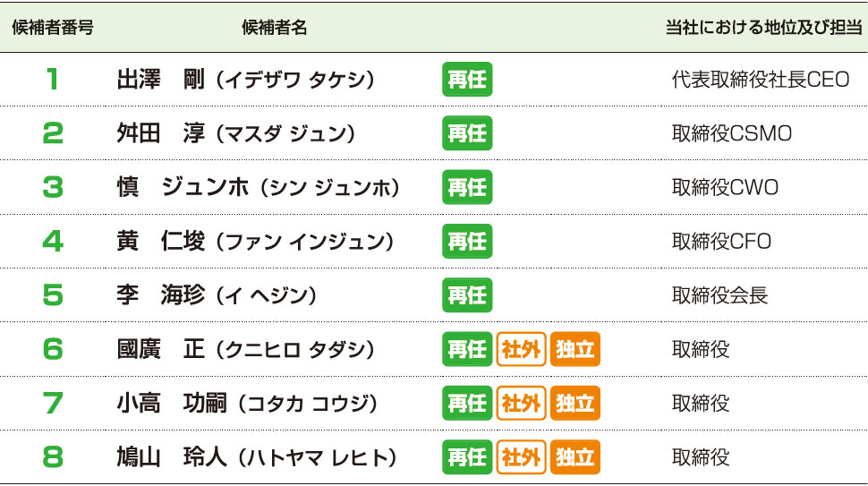The width and height of the screenshot is (868, 486).
Task: Click the 再任 badge in 慎 ジュンホ row
Action: point(466,187)
